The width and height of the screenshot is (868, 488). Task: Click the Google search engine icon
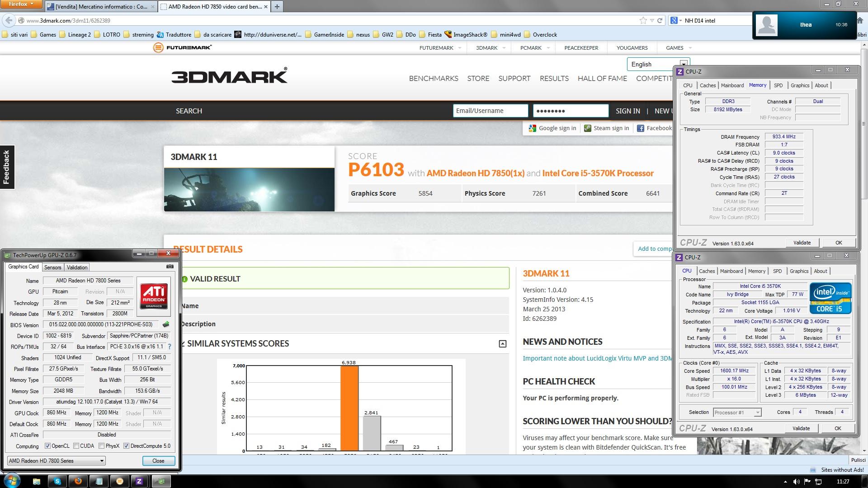(x=674, y=20)
